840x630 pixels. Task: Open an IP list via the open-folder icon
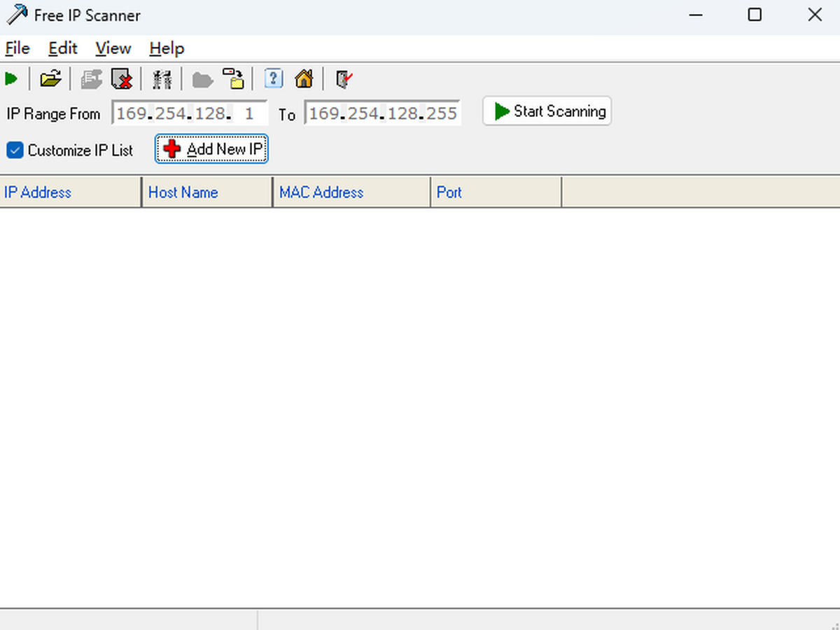pyautogui.click(x=50, y=79)
